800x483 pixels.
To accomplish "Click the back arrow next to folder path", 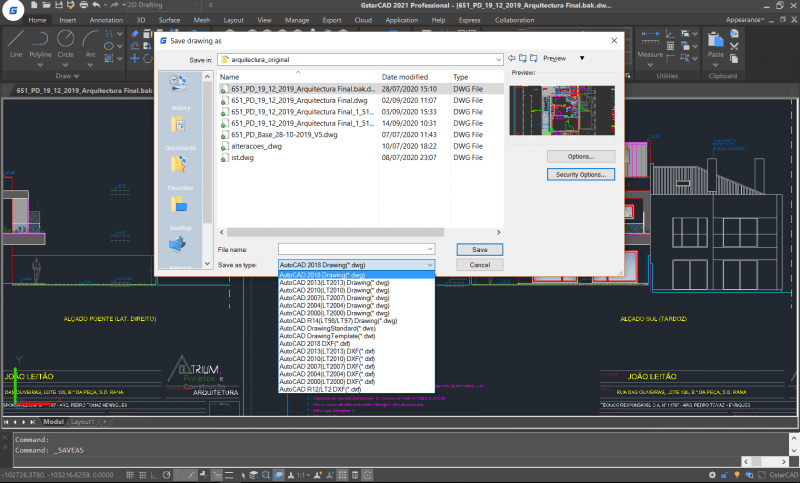I will 510,59.
